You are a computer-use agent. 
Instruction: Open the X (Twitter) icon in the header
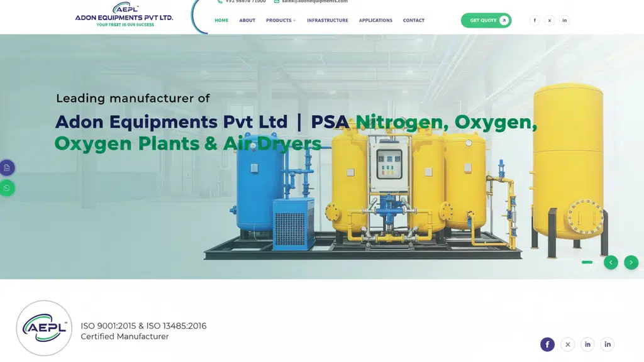click(550, 21)
